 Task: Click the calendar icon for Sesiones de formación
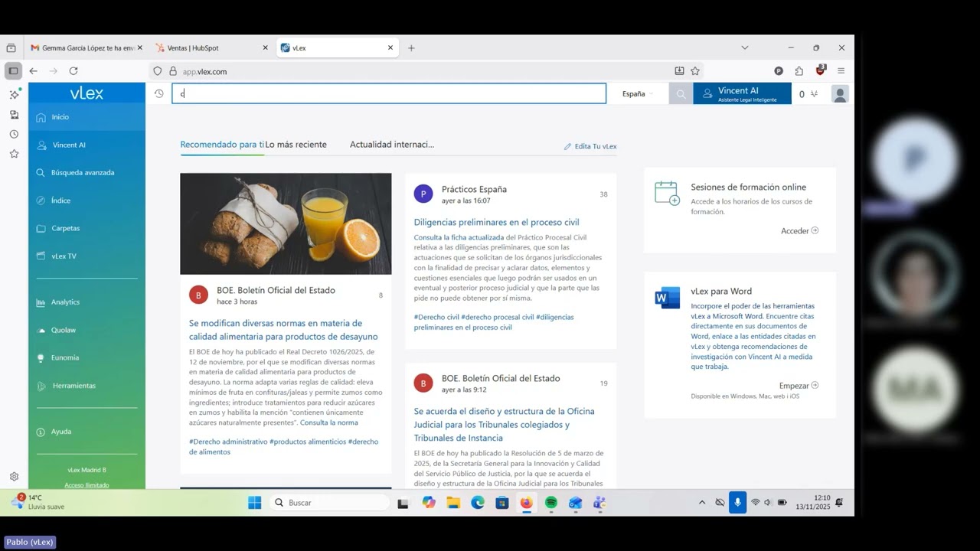(x=667, y=193)
